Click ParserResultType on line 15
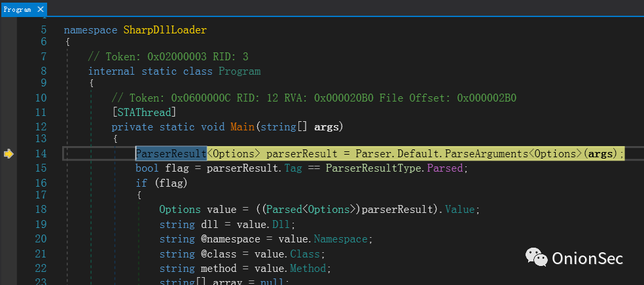 tap(374, 168)
